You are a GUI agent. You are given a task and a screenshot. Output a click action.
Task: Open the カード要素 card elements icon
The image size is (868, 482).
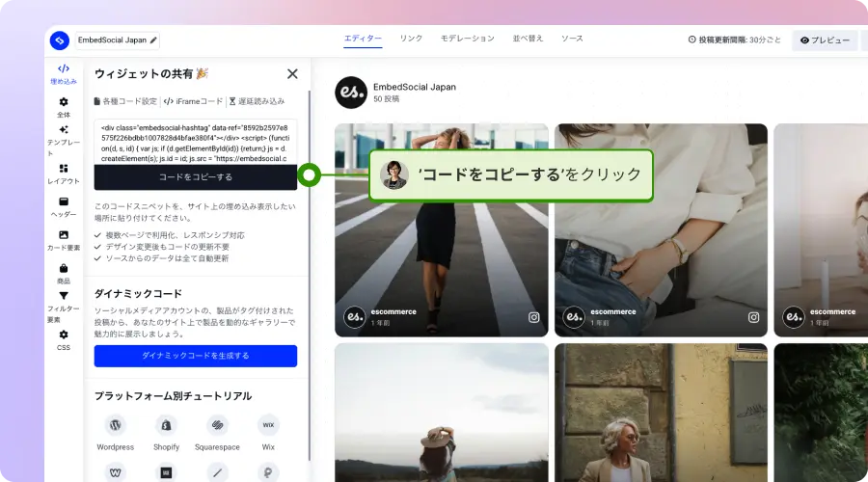(x=64, y=235)
